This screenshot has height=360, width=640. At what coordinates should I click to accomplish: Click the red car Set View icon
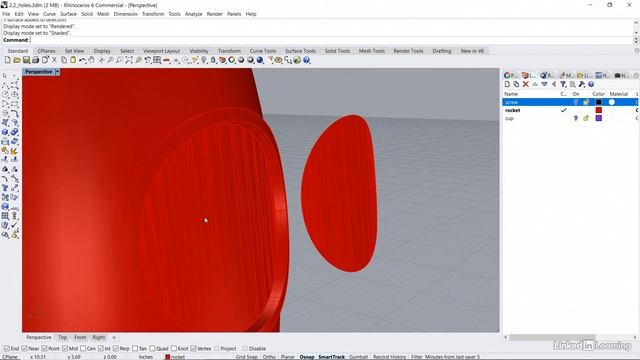tap(166, 60)
